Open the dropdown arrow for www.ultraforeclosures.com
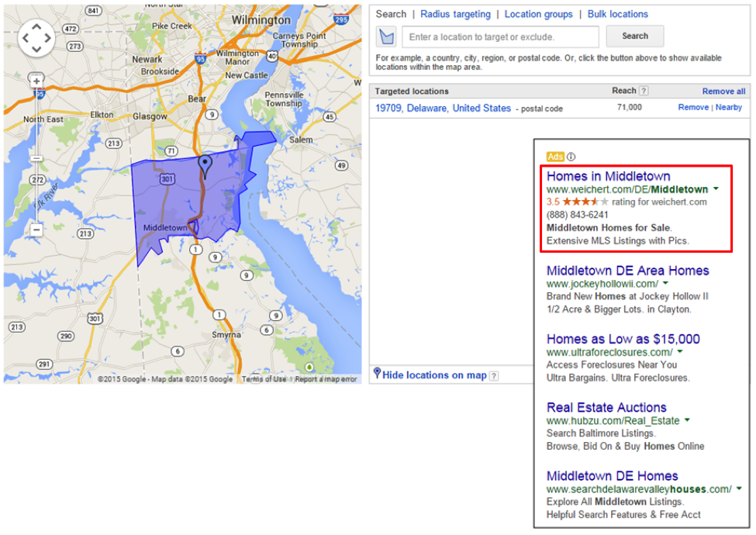The width and height of the screenshot is (756, 535). coord(678,352)
